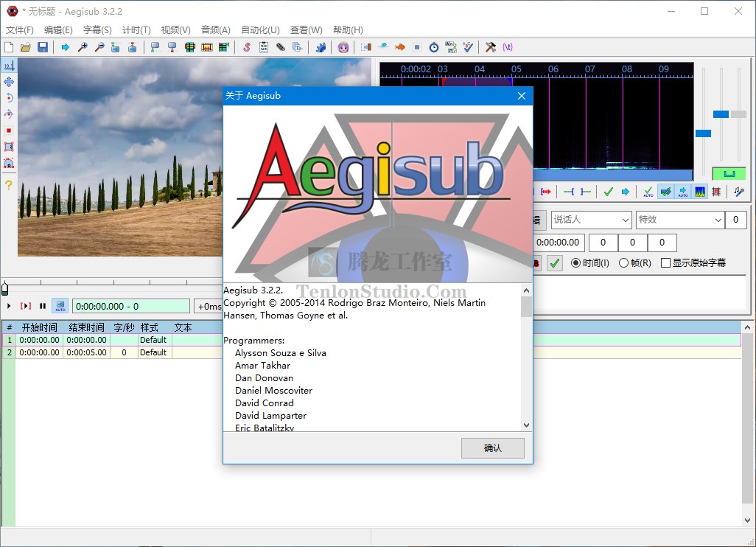Toggle auto-scroll check-arrow button in audio toolbar
This screenshot has width=756, height=547.
(665, 192)
